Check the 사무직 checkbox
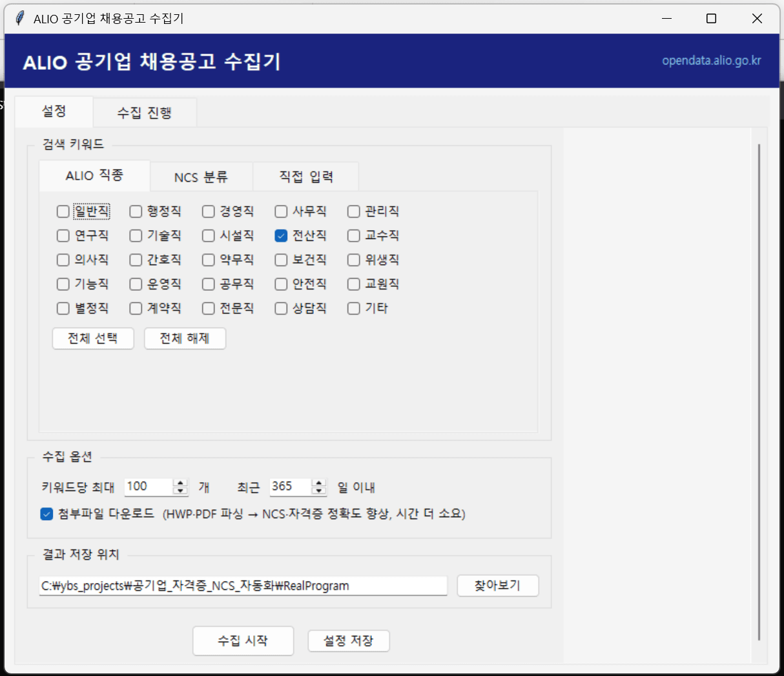The width and height of the screenshot is (784, 676). coord(281,211)
